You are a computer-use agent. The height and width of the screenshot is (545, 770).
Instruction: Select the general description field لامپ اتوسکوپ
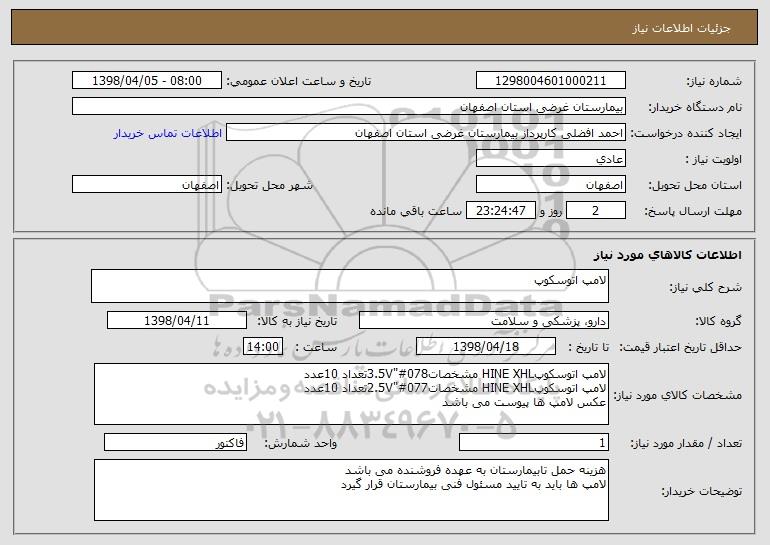coord(350,286)
